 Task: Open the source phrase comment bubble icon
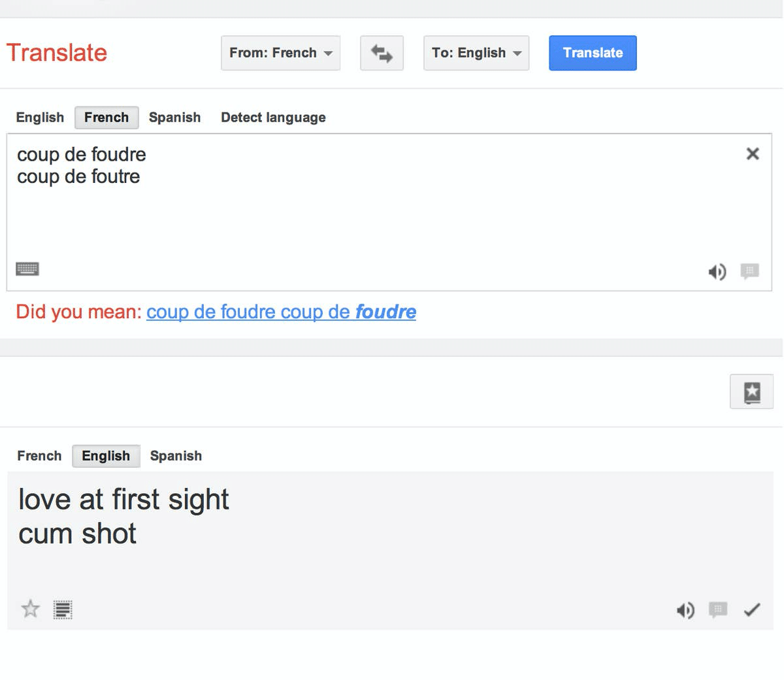point(749,270)
